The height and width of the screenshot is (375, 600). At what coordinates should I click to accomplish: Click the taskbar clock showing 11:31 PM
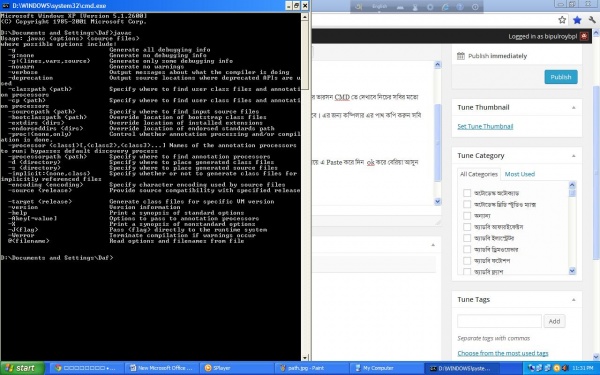pos(582,368)
